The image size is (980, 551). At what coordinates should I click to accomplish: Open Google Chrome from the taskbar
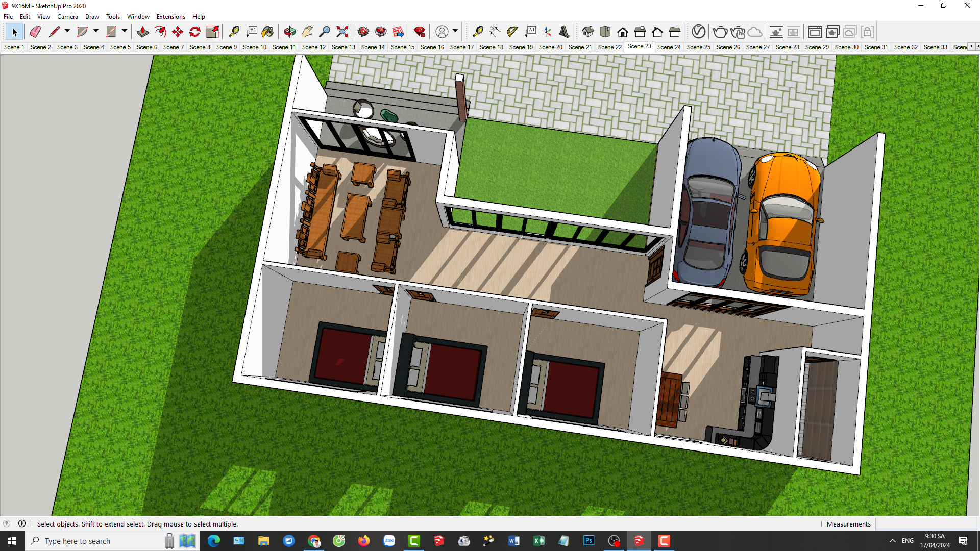pyautogui.click(x=314, y=541)
